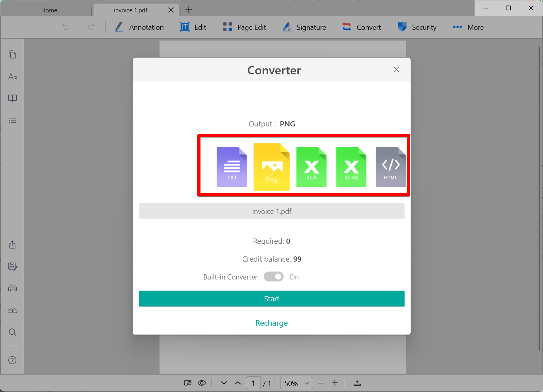543x392 pixels.
Task: Zoom in with plus button
Action: [335, 383]
